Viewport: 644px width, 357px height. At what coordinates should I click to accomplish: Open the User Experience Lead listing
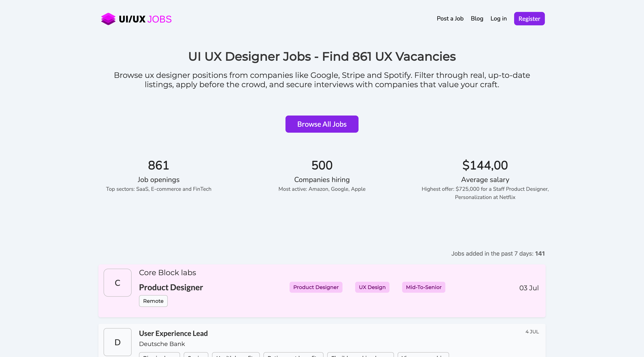click(x=173, y=333)
